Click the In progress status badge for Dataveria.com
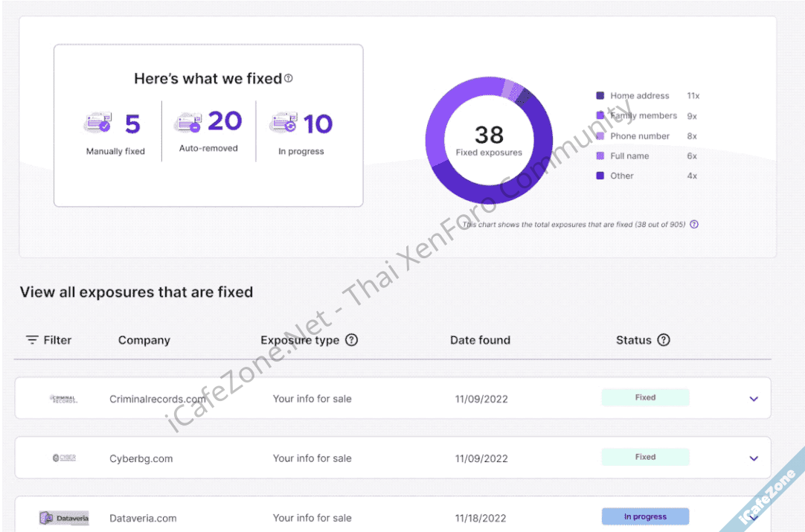This screenshot has height=532, width=805. click(645, 516)
